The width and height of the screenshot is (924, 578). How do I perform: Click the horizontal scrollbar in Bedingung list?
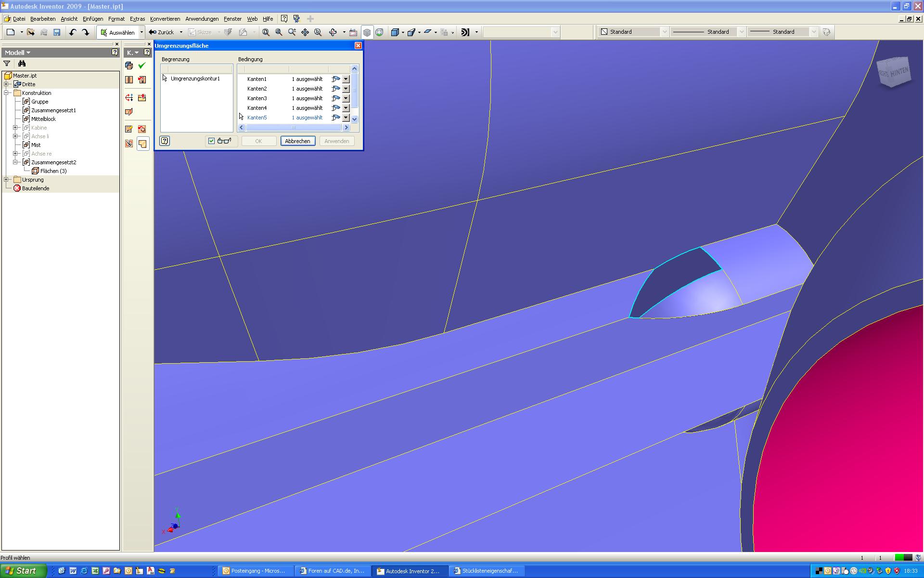[x=294, y=128]
